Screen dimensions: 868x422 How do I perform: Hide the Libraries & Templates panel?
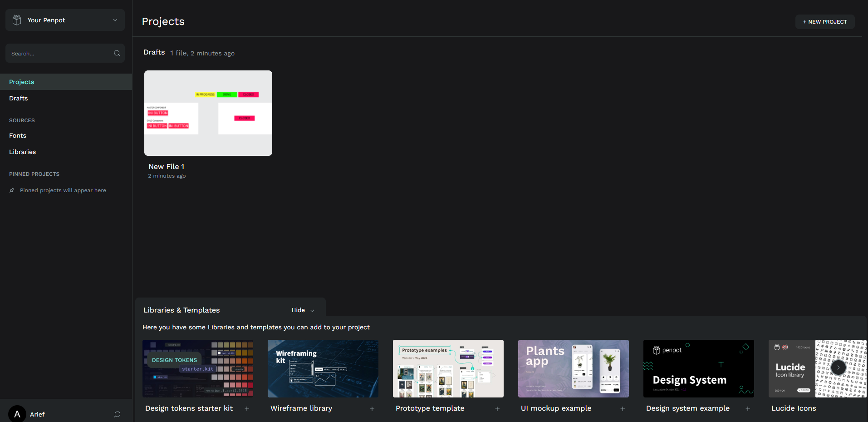click(303, 310)
